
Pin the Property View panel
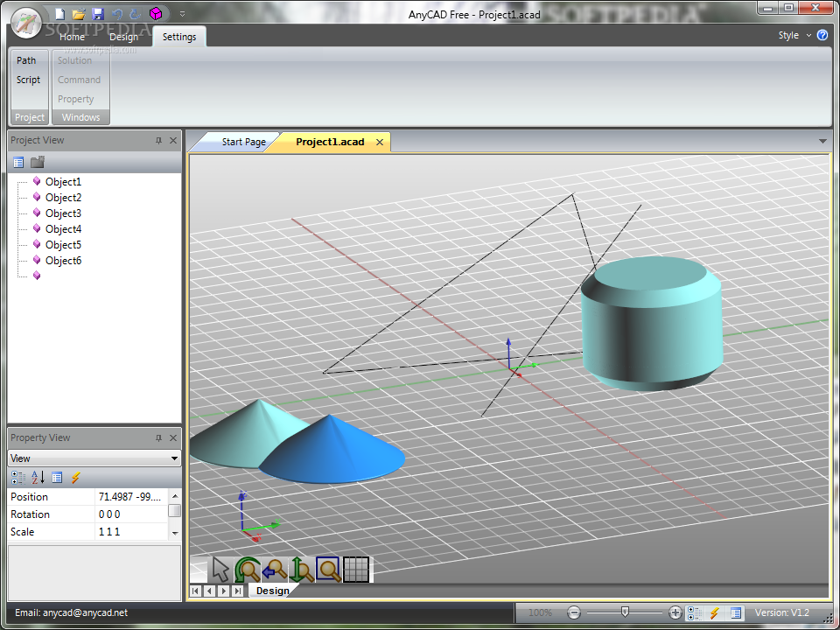pyautogui.click(x=158, y=437)
